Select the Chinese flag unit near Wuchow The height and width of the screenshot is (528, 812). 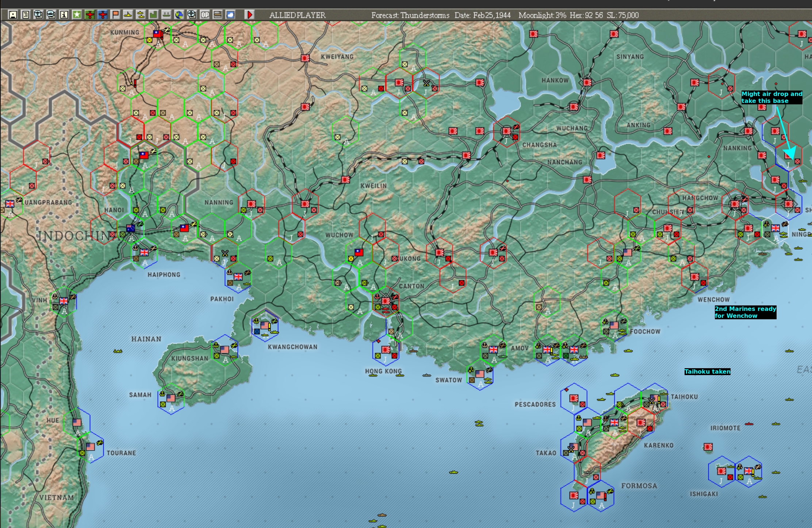click(x=359, y=252)
